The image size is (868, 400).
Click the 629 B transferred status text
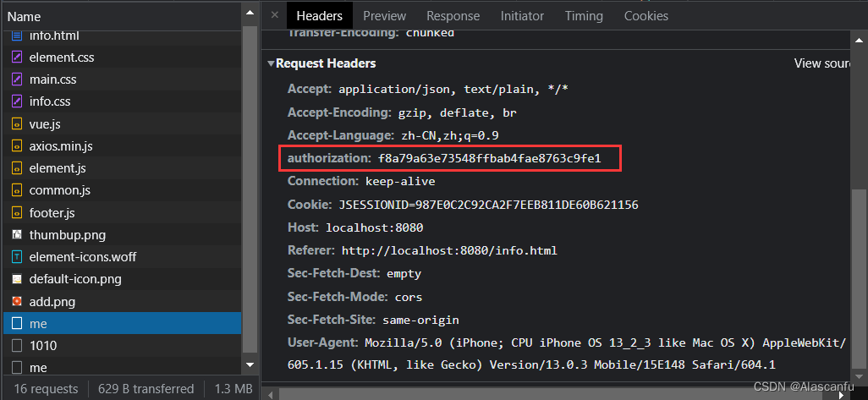coord(146,389)
